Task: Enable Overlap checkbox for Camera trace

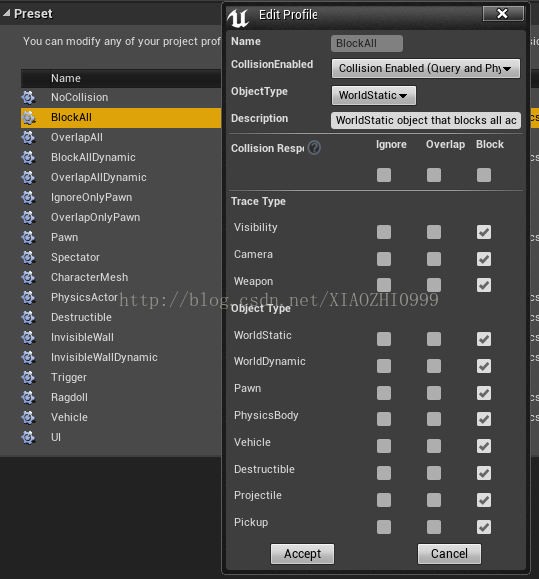Action: pyautogui.click(x=434, y=259)
